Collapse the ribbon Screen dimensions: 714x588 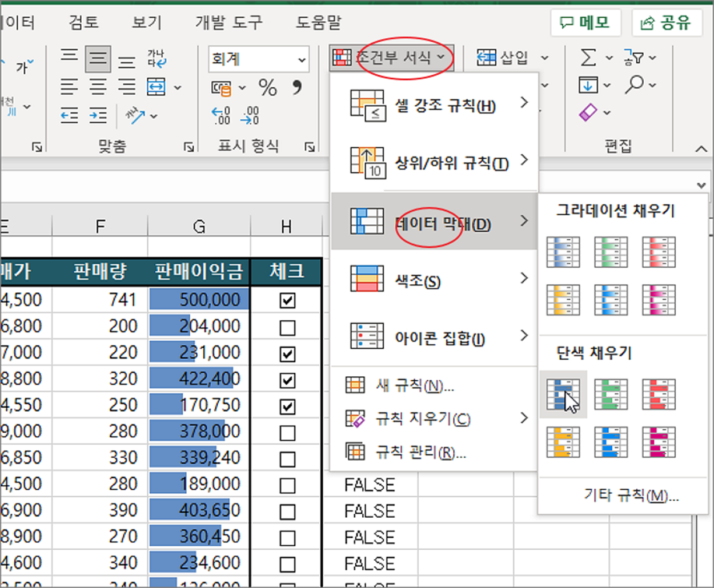(701, 149)
